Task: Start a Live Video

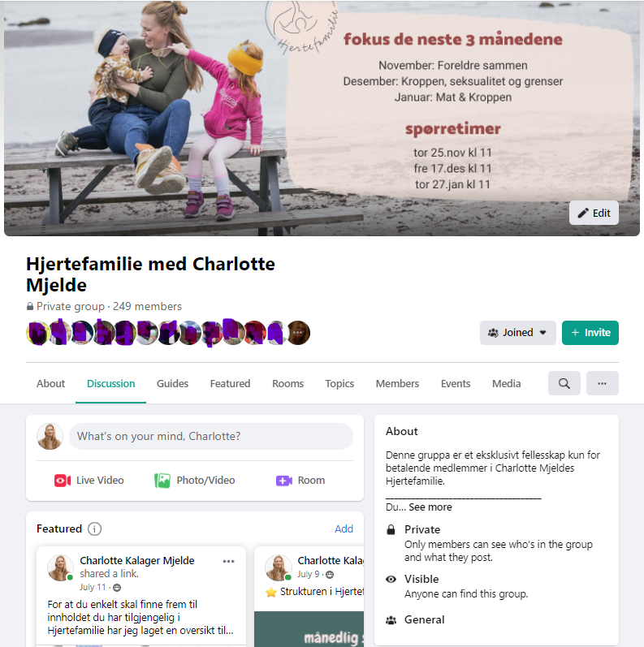Action: point(89,481)
